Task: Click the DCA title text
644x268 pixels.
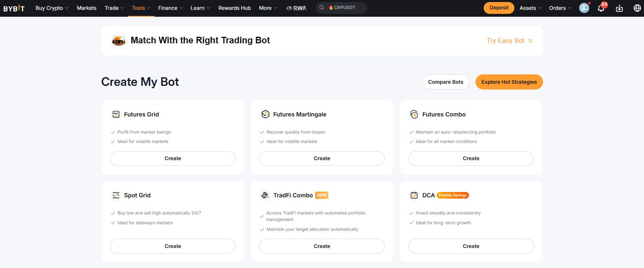Action: click(x=429, y=195)
